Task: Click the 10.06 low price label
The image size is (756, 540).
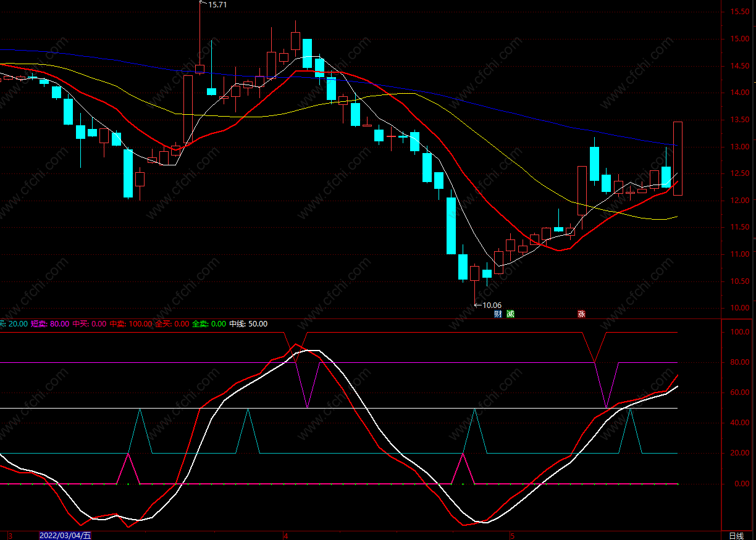Action: tap(492, 305)
